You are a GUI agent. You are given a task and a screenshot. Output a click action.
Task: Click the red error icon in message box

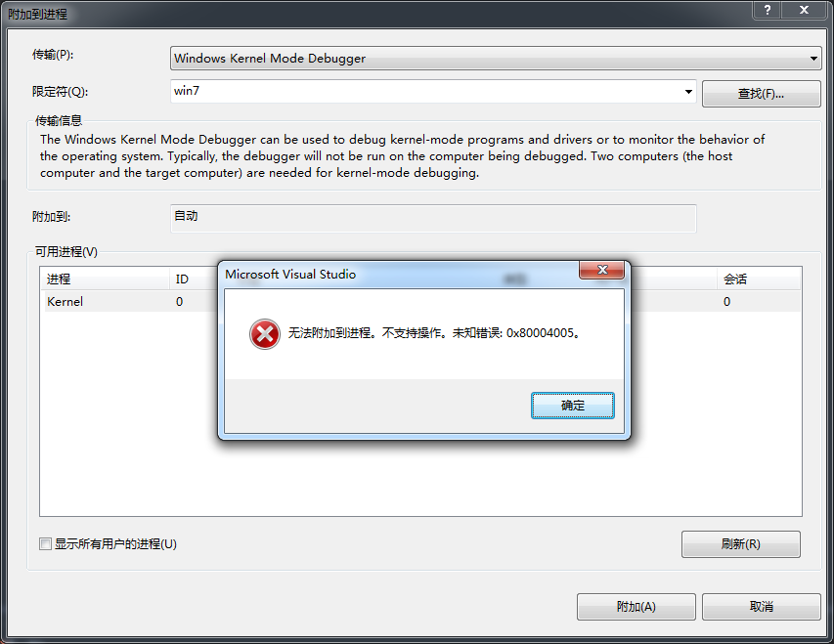264,334
